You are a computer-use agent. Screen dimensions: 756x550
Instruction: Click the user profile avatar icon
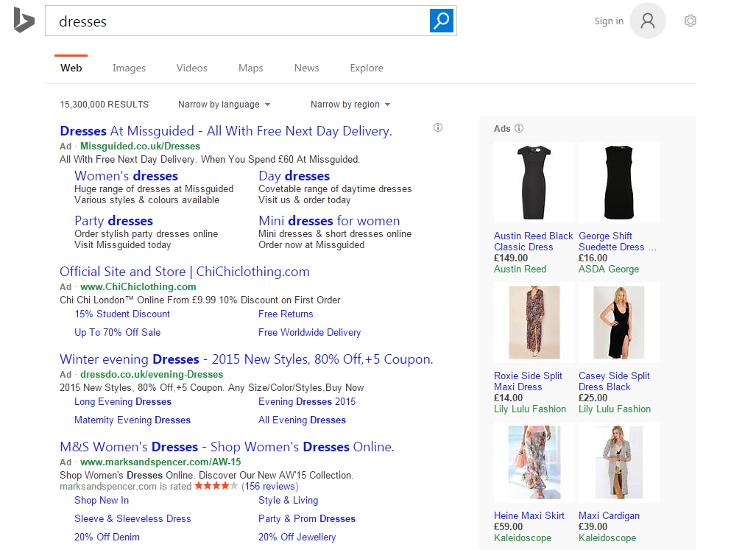[647, 21]
